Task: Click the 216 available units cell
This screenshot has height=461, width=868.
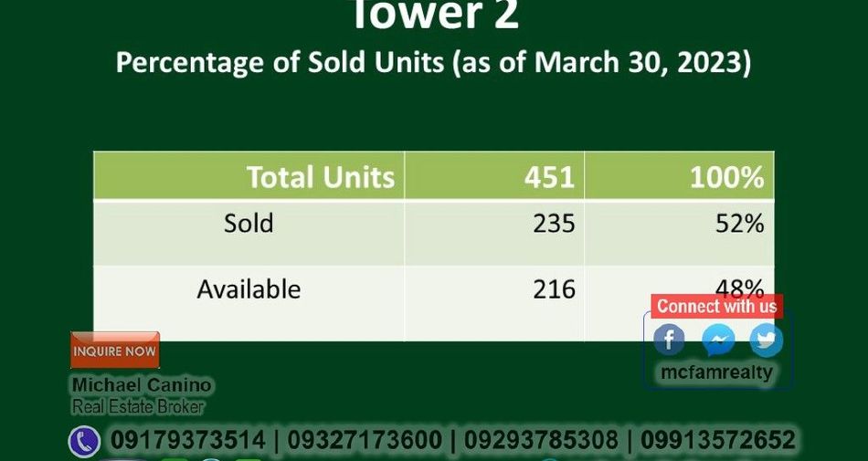Action: click(494, 303)
